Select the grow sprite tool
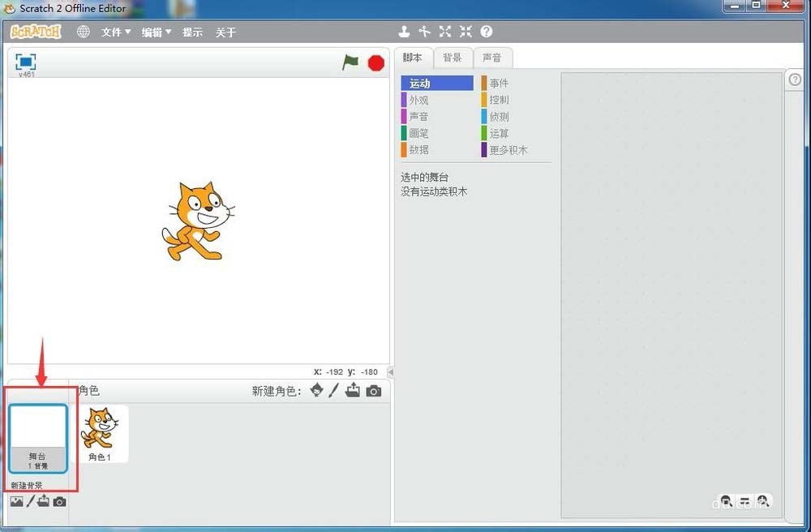The width and height of the screenshot is (811, 532). coord(444,32)
